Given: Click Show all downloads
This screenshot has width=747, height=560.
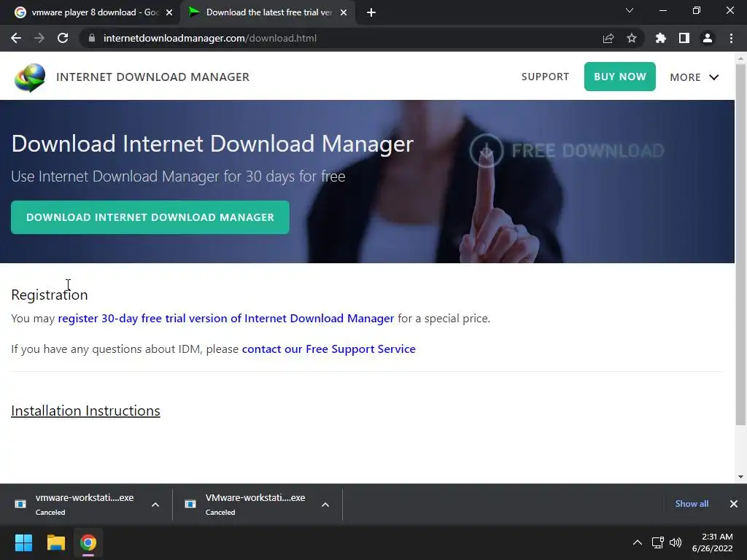Looking at the screenshot, I should coord(692,504).
